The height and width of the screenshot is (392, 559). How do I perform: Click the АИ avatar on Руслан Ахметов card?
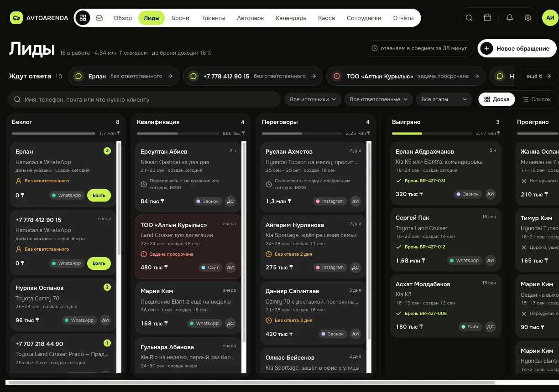click(x=355, y=201)
